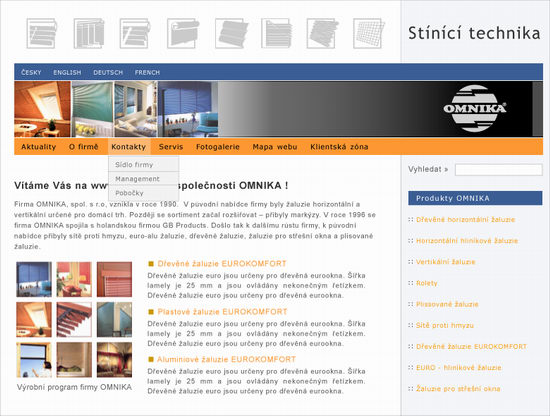This screenshot has height=416, width=550.
Task: Click the OMNIKA logo in banner
Action: (x=474, y=108)
